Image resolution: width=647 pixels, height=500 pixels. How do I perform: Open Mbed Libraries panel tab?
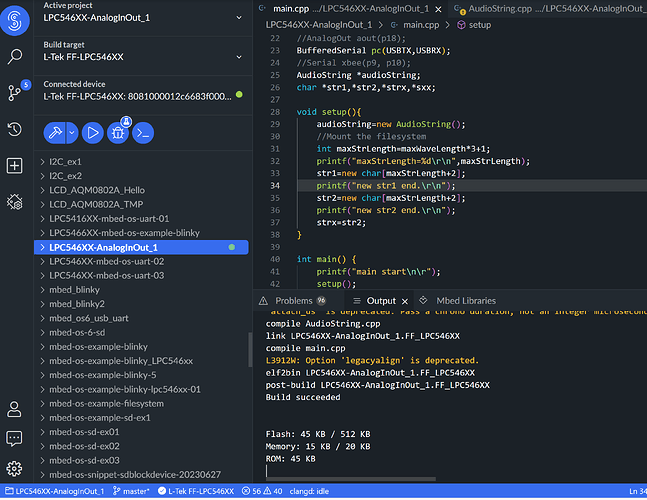click(x=458, y=301)
